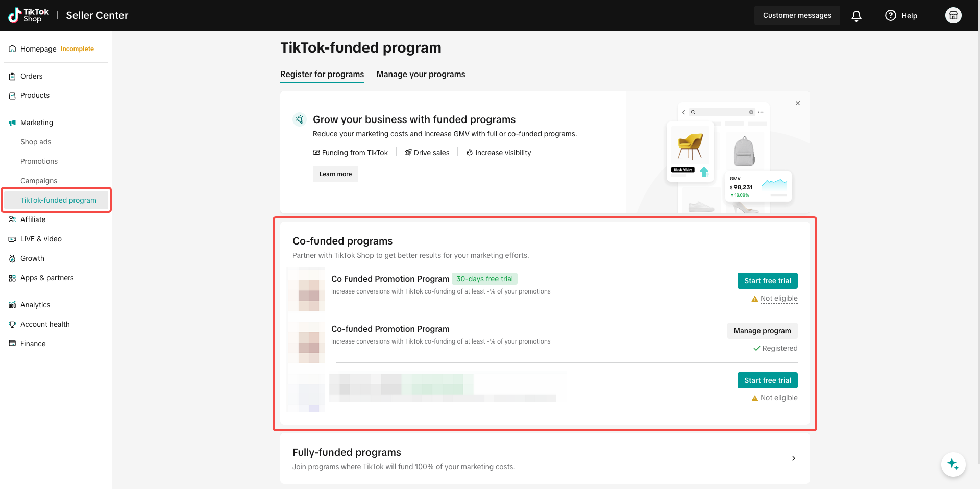Click the Learn more button
The image size is (980, 489).
(335, 174)
